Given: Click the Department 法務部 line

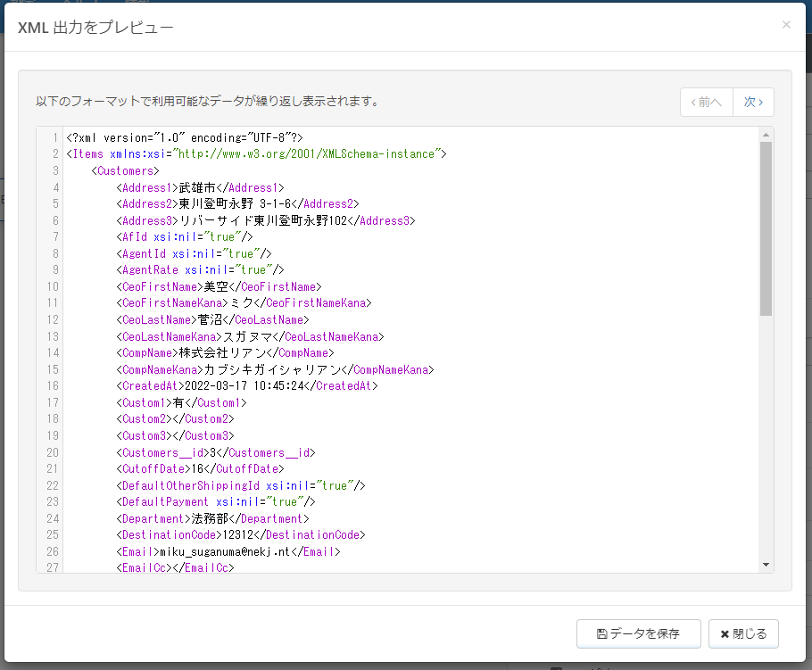Looking at the screenshot, I should tap(213, 519).
